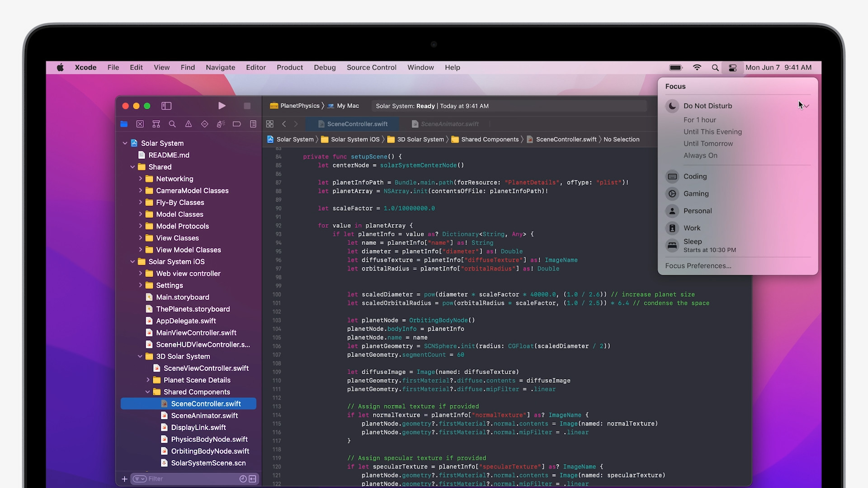Open the related items grid menu

pyautogui.click(x=270, y=124)
